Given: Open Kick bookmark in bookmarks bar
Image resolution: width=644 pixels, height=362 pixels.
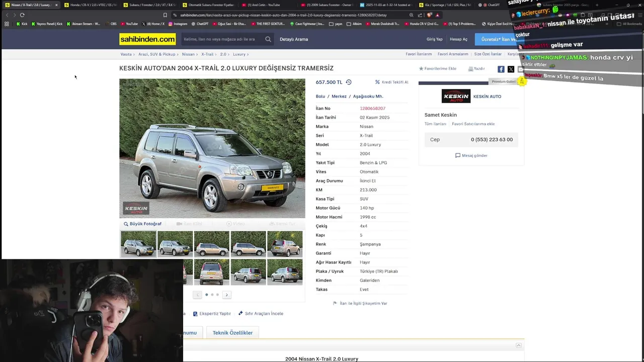Looking at the screenshot, I should point(22,24).
